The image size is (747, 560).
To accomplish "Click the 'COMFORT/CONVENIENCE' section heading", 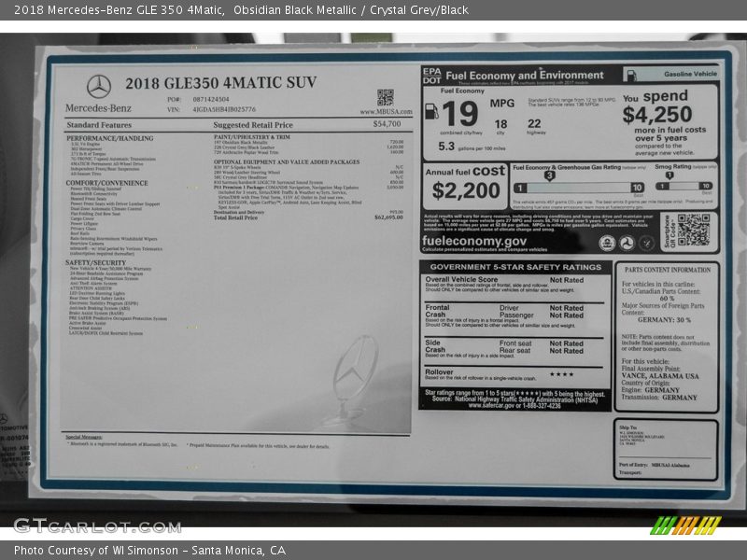I will point(106,183).
